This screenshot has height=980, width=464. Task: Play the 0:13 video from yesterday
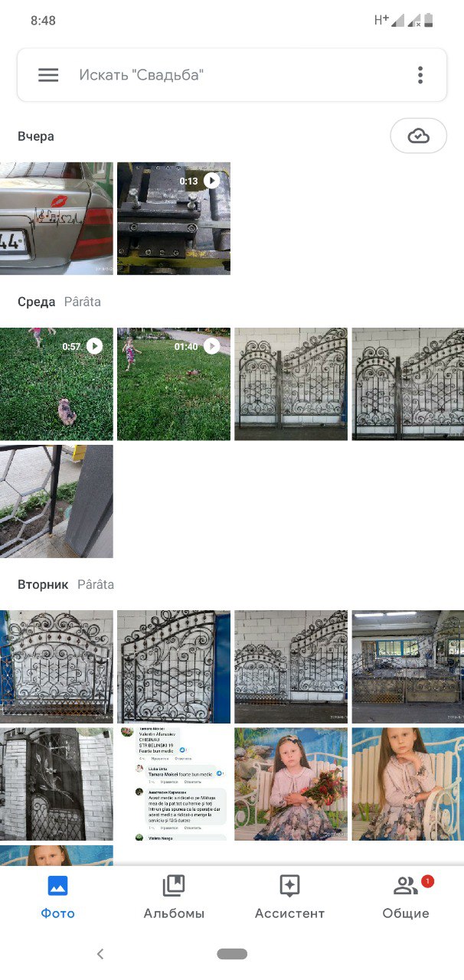tap(174, 218)
